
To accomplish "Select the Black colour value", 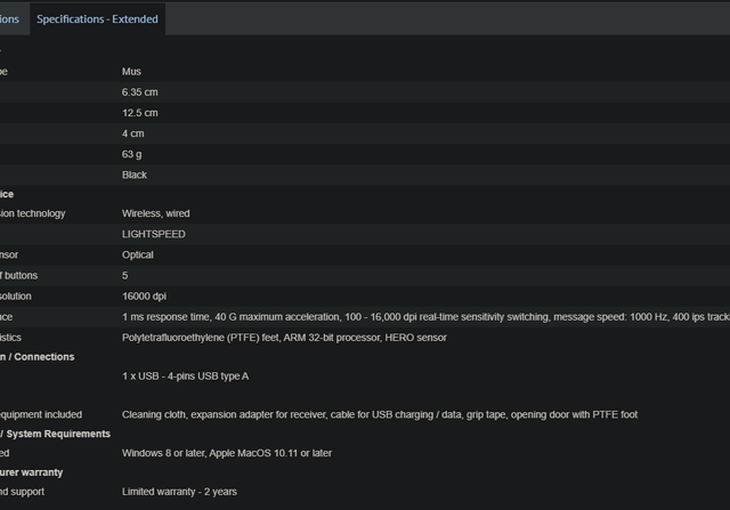I will tap(134, 175).
